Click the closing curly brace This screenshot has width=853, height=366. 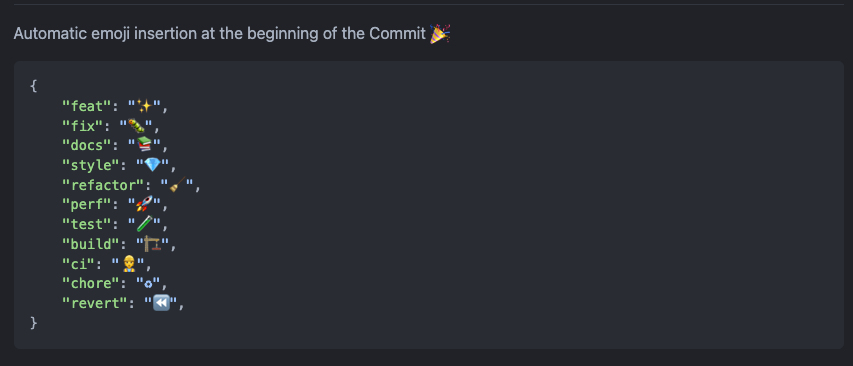pos(34,323)
